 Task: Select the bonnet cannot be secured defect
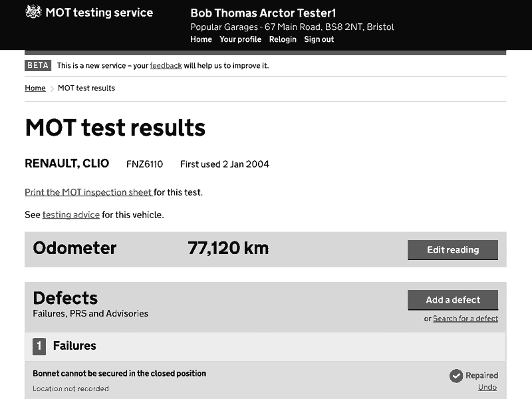(x=120, y=374)
